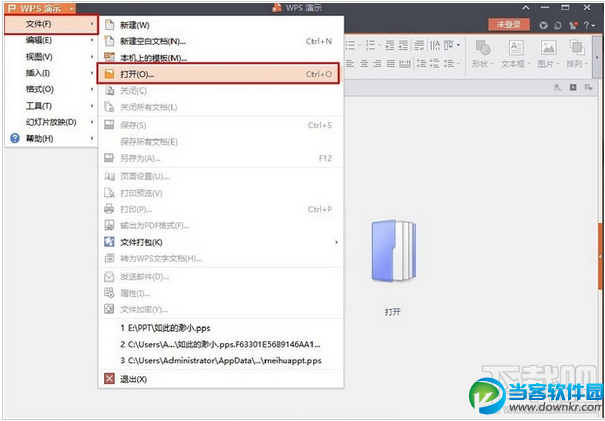Open dropdown arrow on WPS 演示 button

[x=71, y=8]
